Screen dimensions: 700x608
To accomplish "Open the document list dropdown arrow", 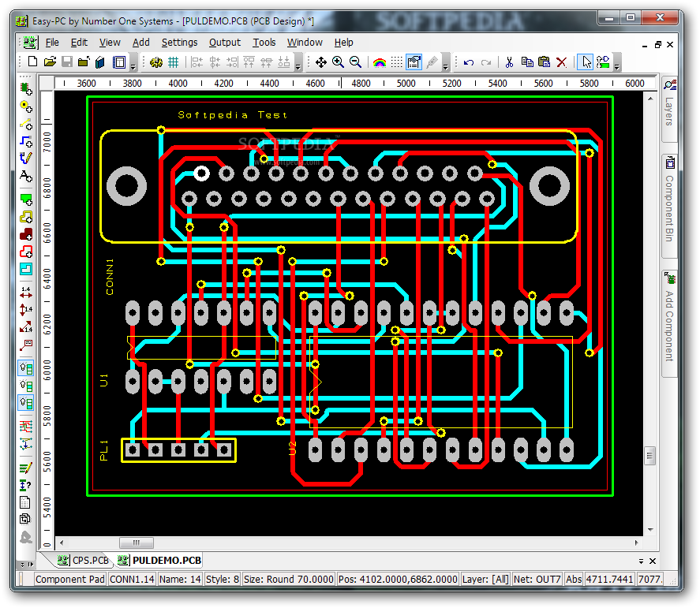I will (x=641, y=561).
